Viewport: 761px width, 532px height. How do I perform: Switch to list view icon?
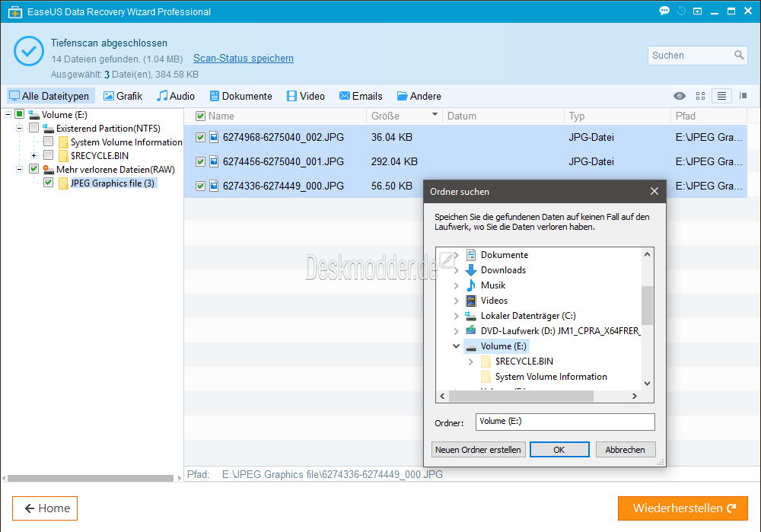coord(721,96)
